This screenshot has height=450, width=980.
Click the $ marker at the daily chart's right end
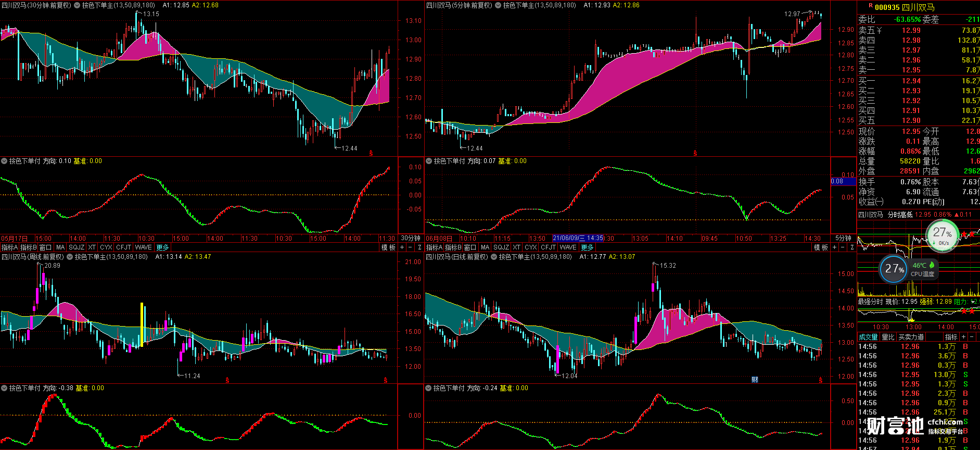pos(821,380)
